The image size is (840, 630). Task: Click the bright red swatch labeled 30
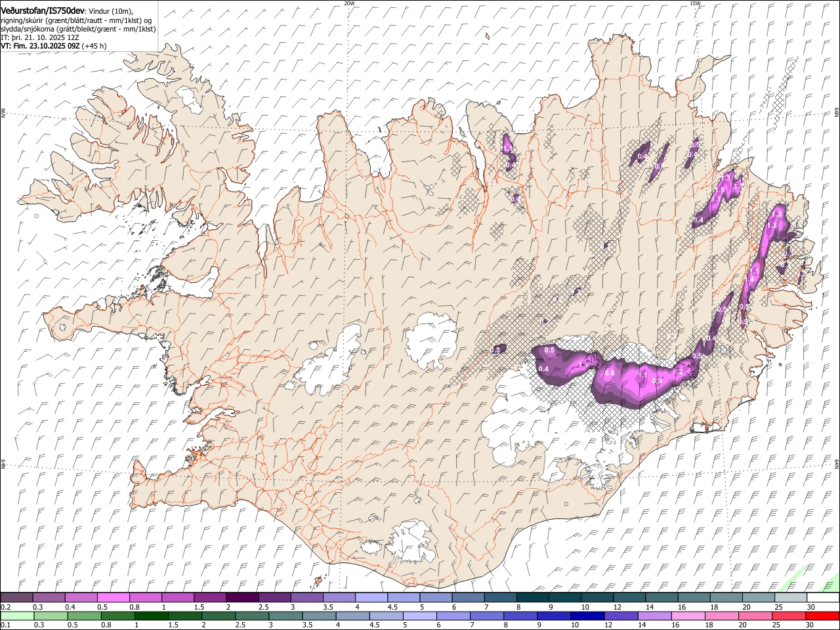click(x=822, y=616)
